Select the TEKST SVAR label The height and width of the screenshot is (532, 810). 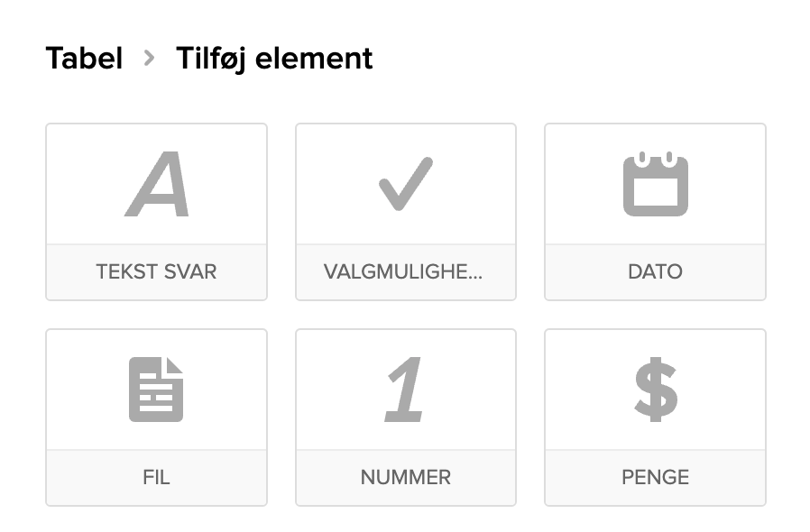point(157,271)
